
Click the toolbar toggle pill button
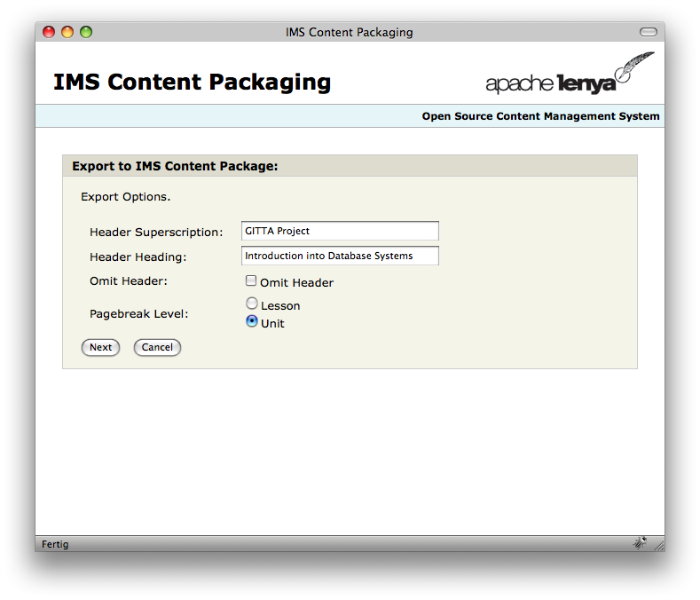[649, 32]
